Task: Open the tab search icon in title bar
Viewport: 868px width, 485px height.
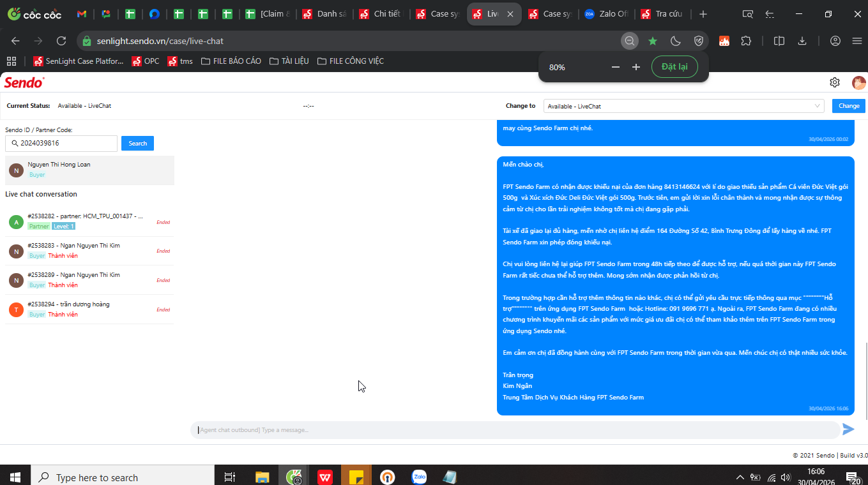Action: [x=748, y=14]
